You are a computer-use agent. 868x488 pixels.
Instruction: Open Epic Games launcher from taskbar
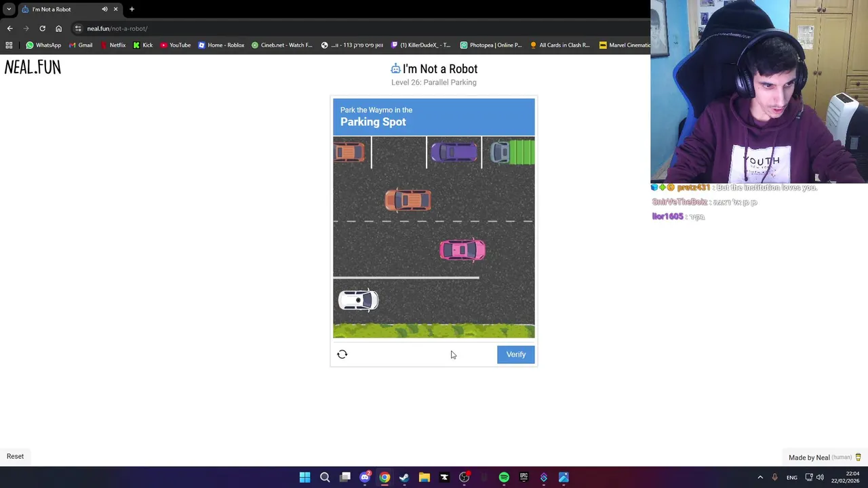(524, 477)
